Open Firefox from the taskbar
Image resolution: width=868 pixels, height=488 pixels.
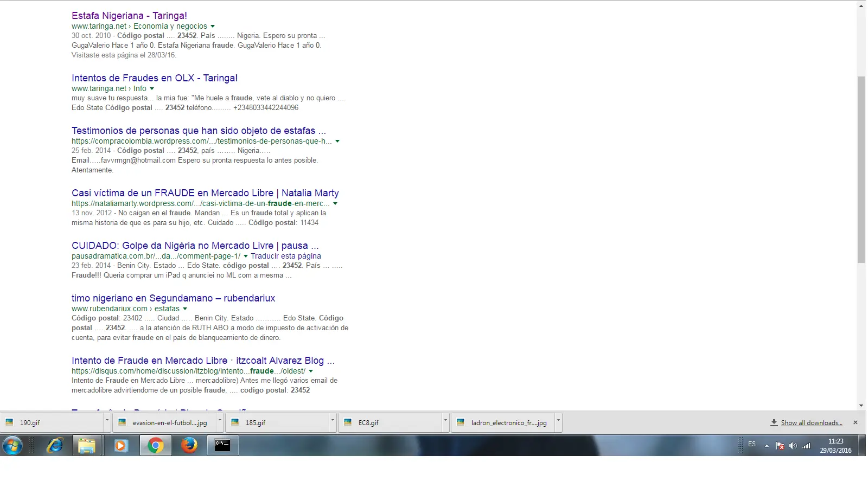189,446
